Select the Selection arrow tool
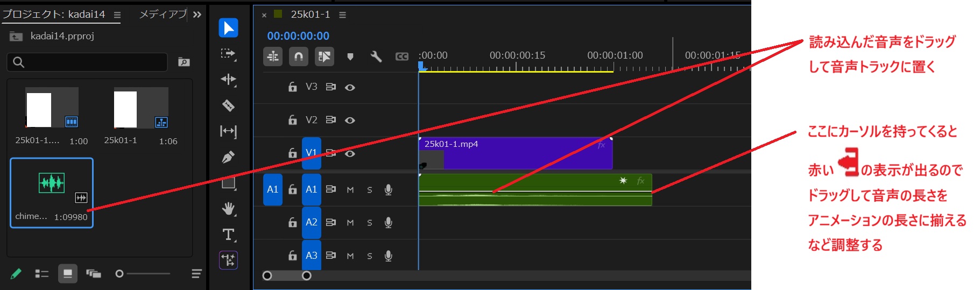 [x=228, y=28]
